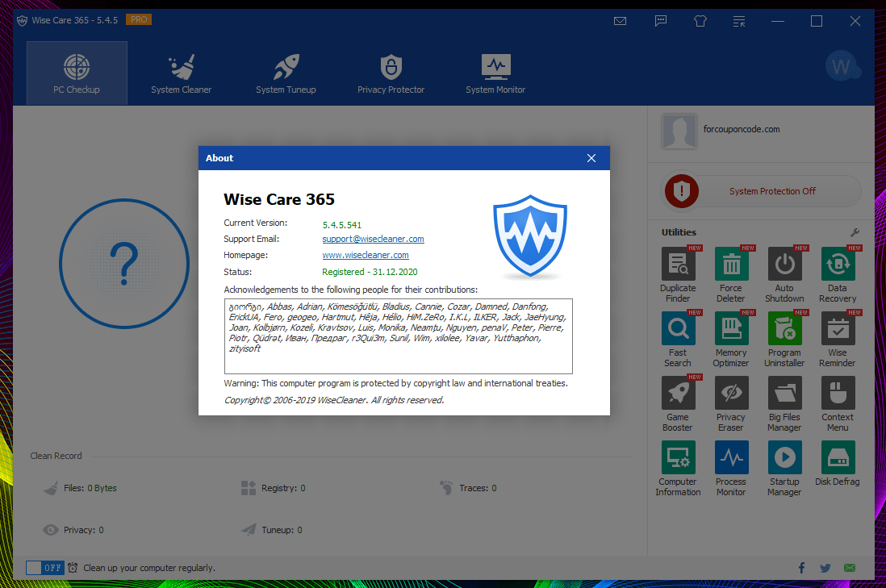This screenshot has width=886, height=588.
Task: Click the forcouponcode.com account name
Action: 742,129
